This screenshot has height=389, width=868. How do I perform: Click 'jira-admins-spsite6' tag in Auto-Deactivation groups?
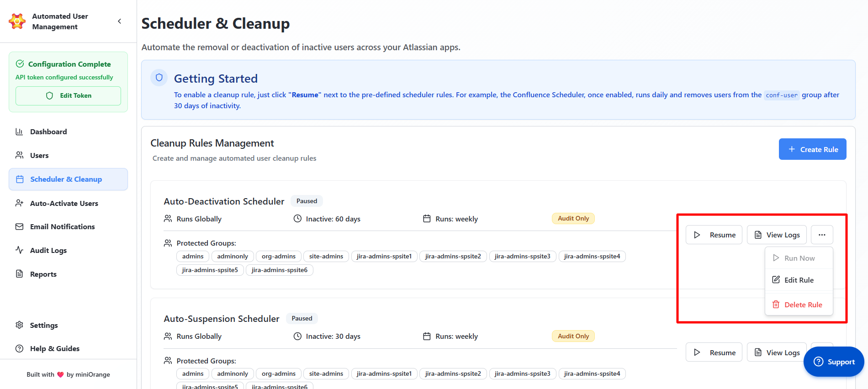coord(280,270)
